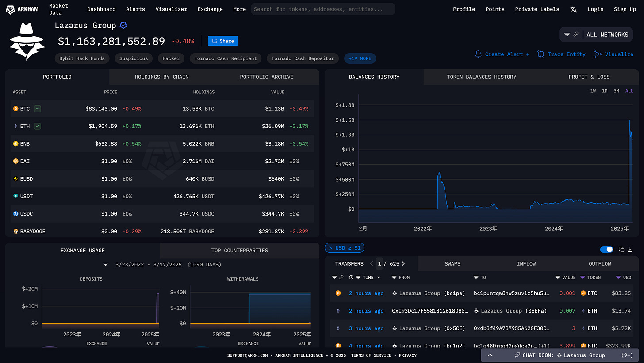644x363 pixels.
Task: Click the DAI coin icon in portfolio
Action: 16,161
